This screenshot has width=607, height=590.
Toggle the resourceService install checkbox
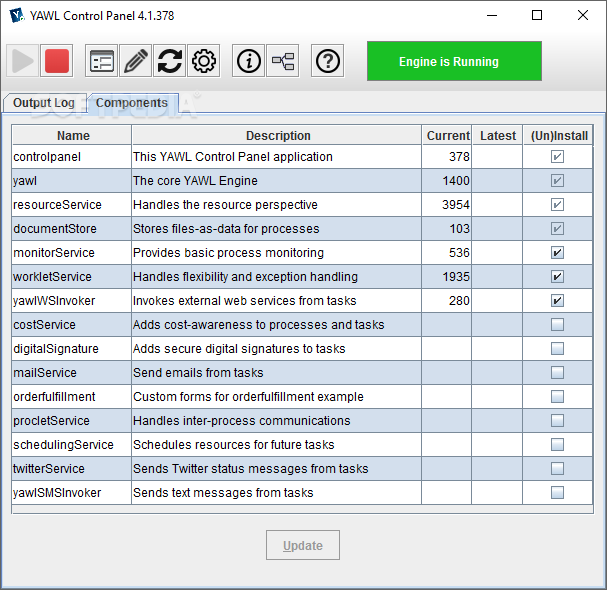pos(557,205)
